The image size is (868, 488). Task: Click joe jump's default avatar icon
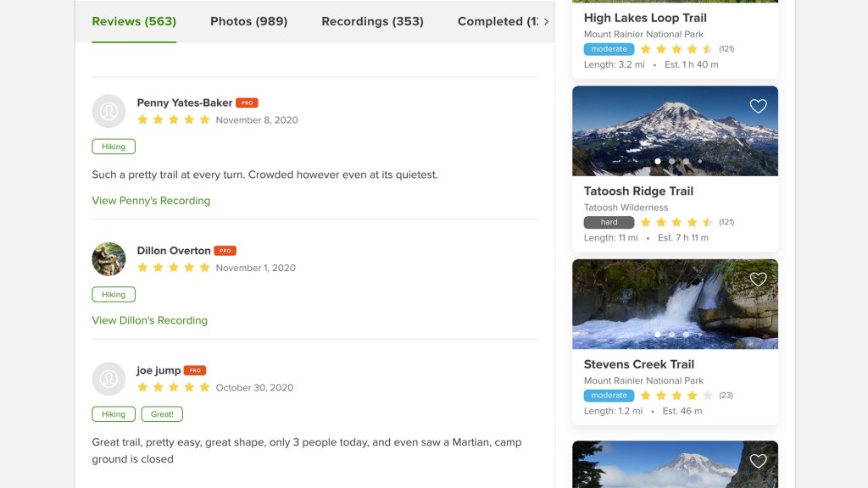[x=108, y=379]
